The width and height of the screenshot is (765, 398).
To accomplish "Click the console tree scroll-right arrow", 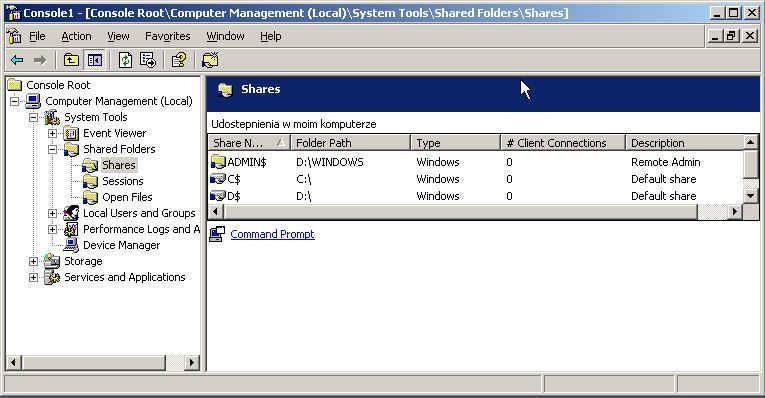I will [x=192, y=362].
